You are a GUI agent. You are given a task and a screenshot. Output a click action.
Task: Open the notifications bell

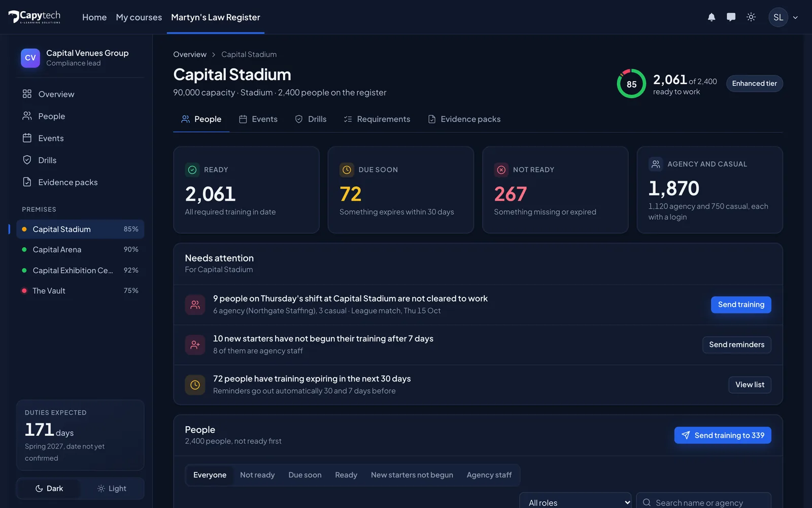pos(712,17)
